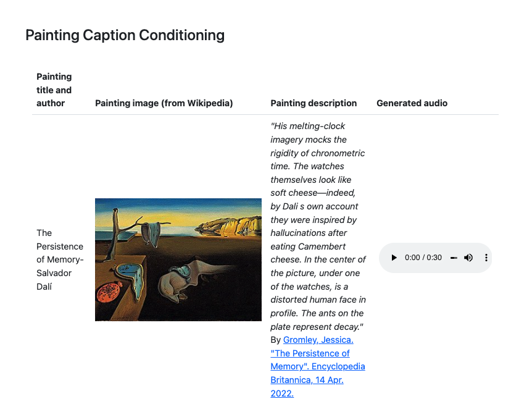Click the word 'hallucinations' in the description
This screenshot has height=404, width=532.
(300, 233)
